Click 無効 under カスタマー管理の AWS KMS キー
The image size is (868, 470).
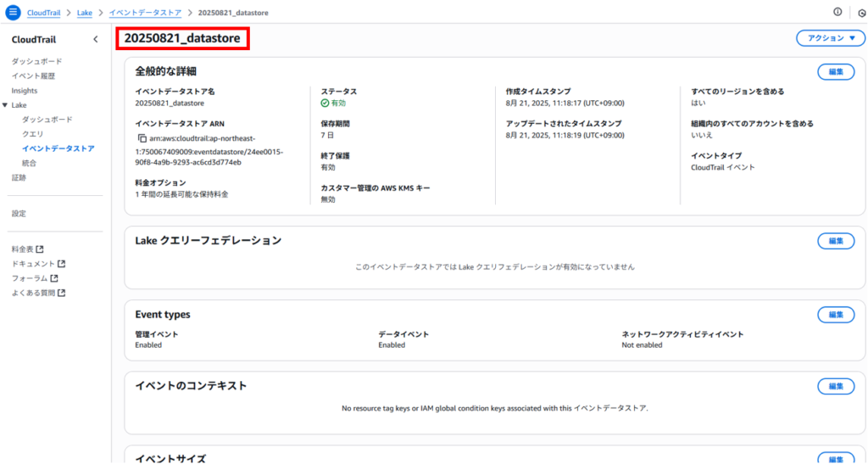328,199
